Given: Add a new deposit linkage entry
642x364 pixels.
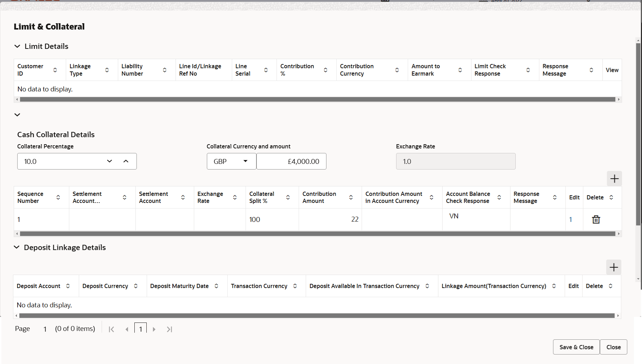Looking at the screenshot, I should tap(613, 267).
